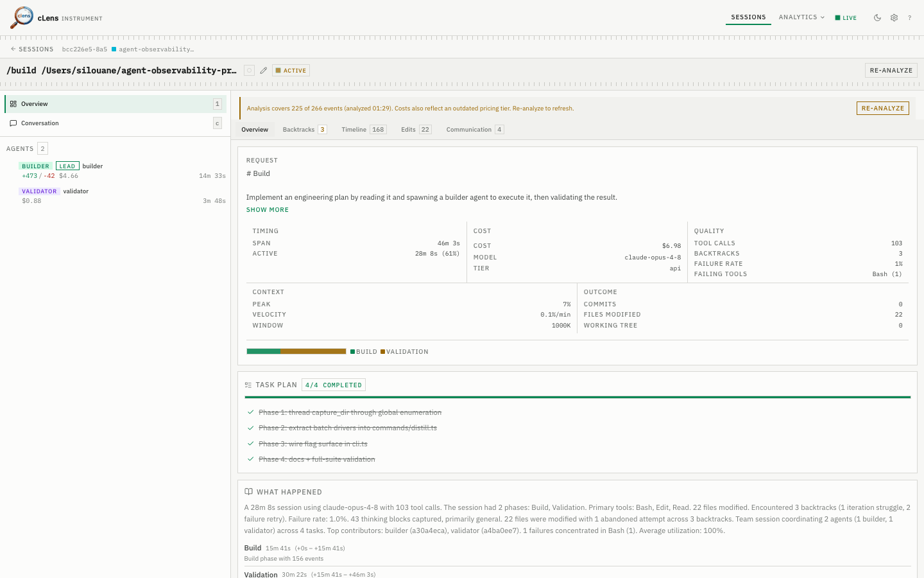Click Backtracks count badge 3
Screen dimensions: 924x578
tap(322, 130)
